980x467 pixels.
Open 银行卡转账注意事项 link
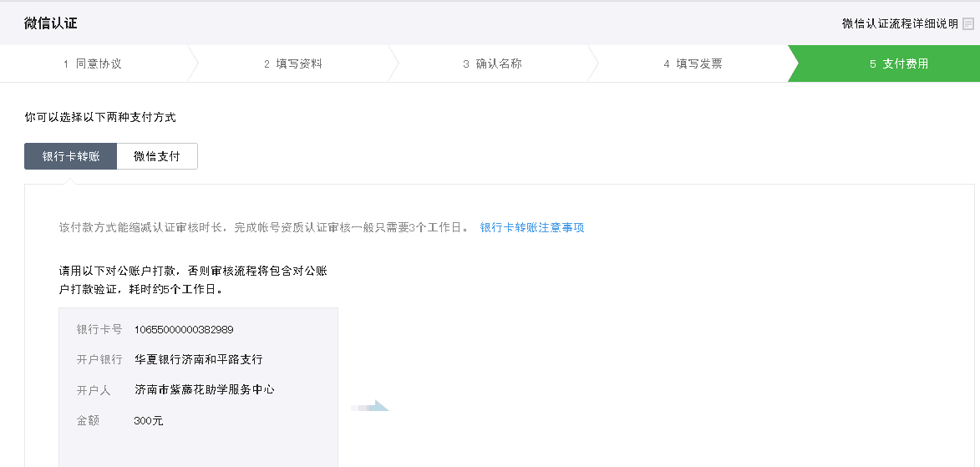532,227
